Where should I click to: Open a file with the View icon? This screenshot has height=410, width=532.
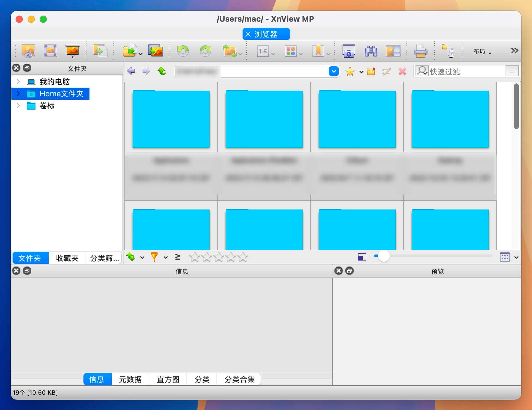click(x=28, y=50)
